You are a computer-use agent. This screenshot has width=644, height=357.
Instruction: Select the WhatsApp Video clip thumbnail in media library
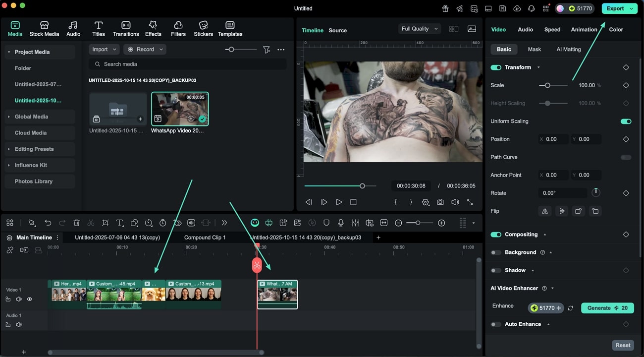pyautogui.click(x=179, y=108)
